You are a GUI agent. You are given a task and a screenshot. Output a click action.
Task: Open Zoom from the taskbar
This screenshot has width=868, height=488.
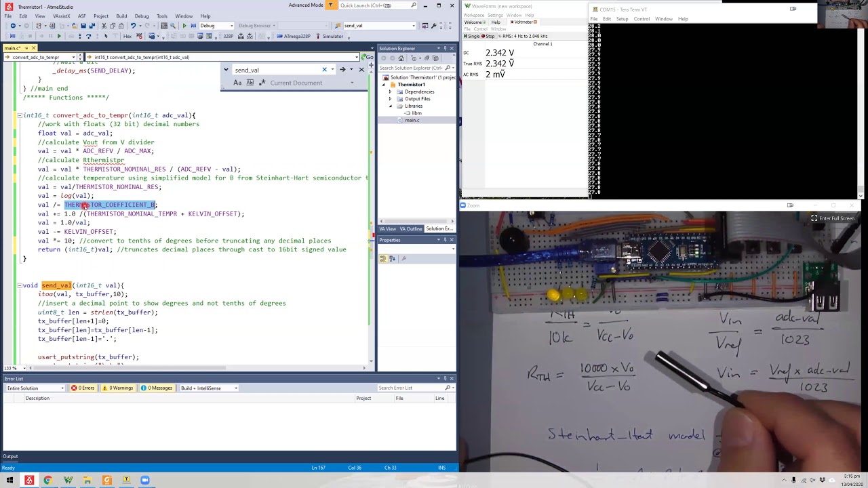(x=145, y=480)
